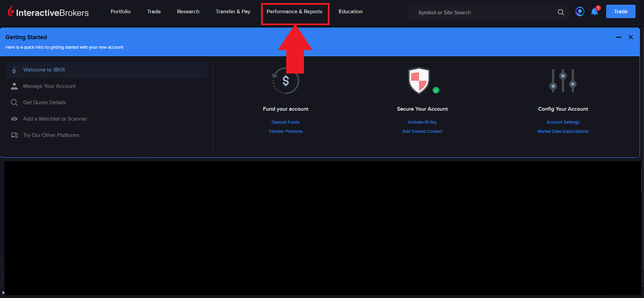Image resolution: width=644 pixels, height=298 pixels.
Task: Select Manage Your Account item
Action: point(106,86)
